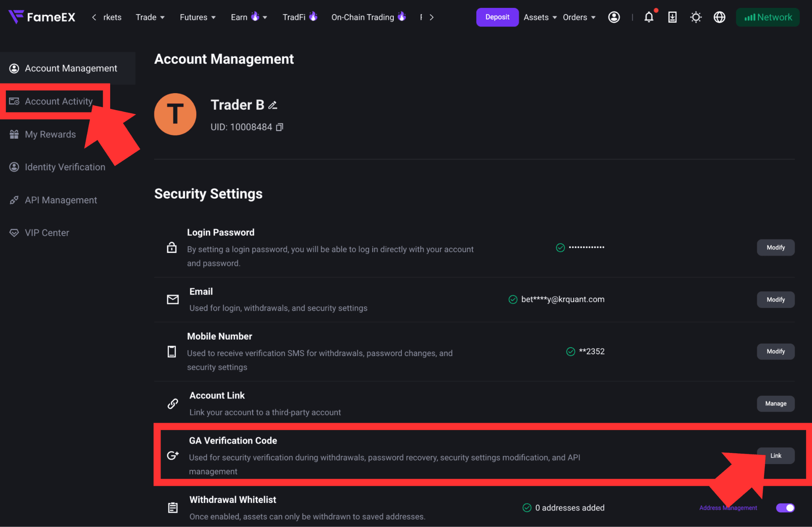812x527 pixels.
Task: Switch theme with the sun icon
Action: tap(695, 17)
